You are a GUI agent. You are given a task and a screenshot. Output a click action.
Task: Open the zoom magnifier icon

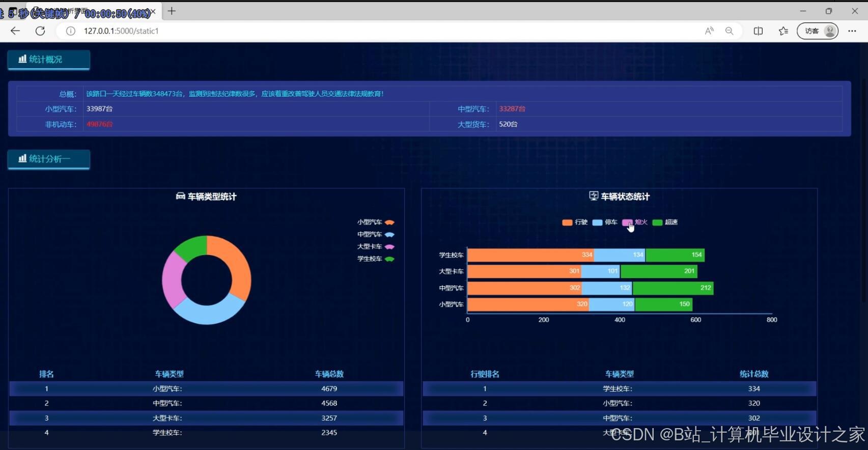click(x=729, y=31)
